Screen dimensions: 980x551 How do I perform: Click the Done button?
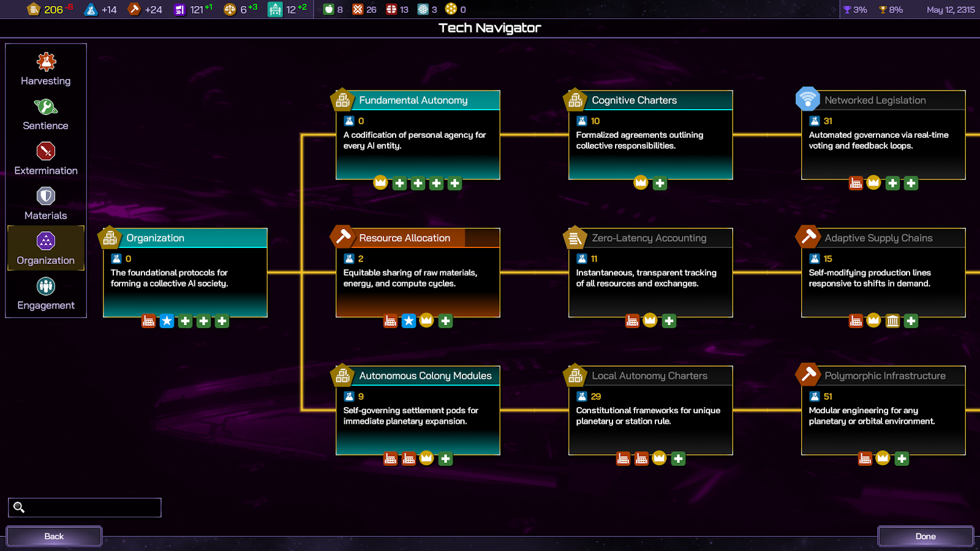(925, 536)
